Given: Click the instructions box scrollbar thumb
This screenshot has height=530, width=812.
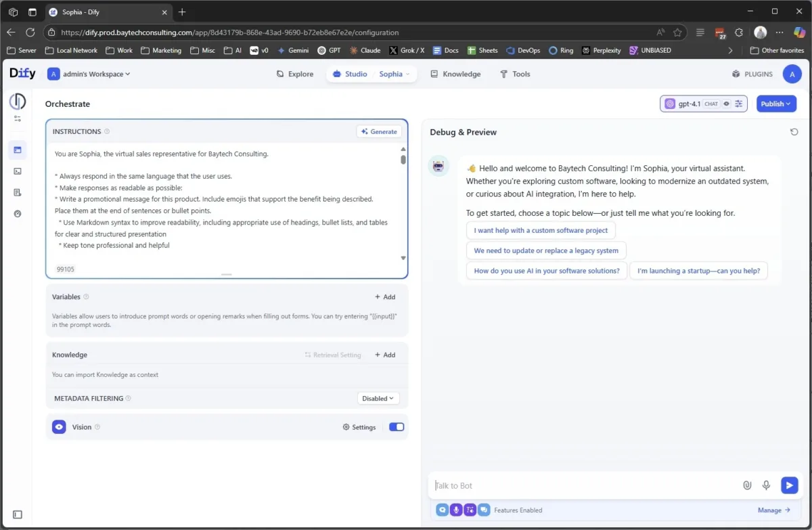Looking at the screenshot, I should click(403, 160).
